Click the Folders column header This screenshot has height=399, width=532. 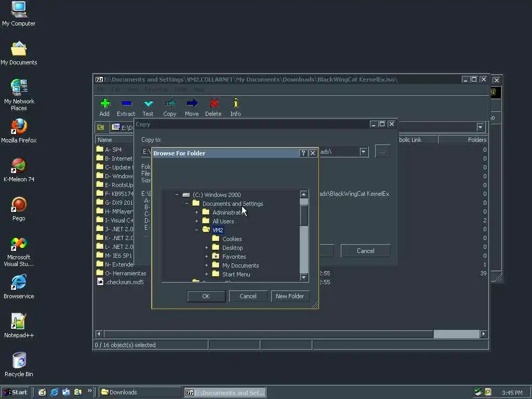tap(463, 140)
